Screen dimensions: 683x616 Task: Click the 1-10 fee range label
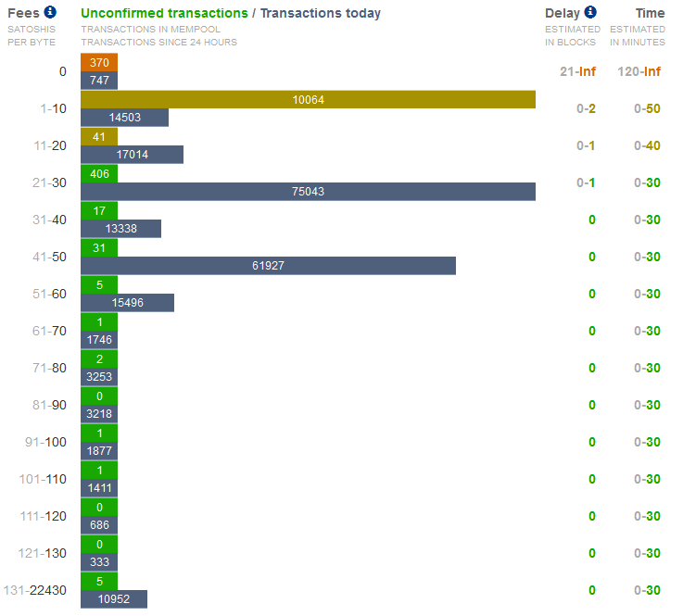tap(53, 108)
